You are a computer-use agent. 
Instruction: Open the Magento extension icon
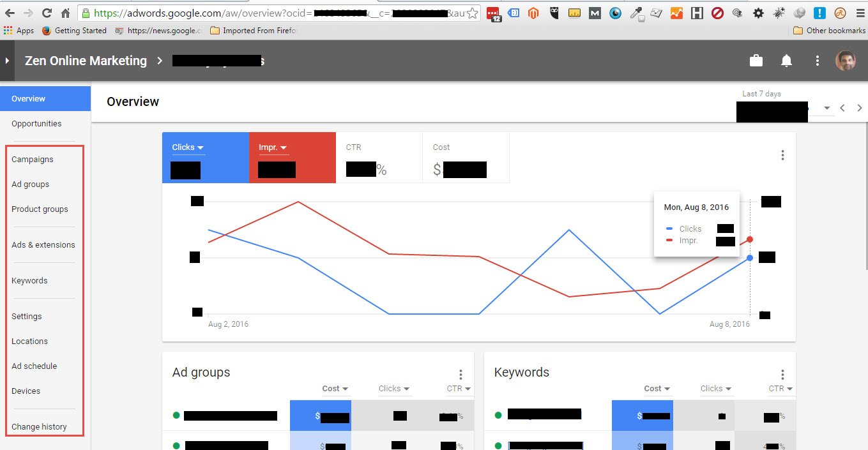(x=533, y=13)
